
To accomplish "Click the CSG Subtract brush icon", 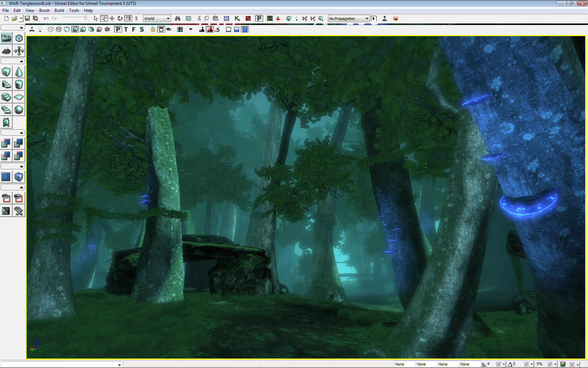I will [x=19, y=143].
